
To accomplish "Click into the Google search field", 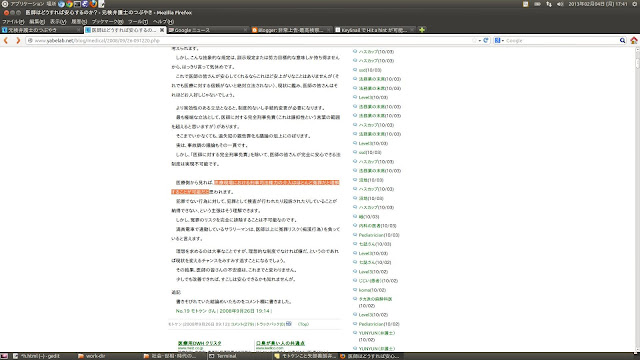I will 561,40.
